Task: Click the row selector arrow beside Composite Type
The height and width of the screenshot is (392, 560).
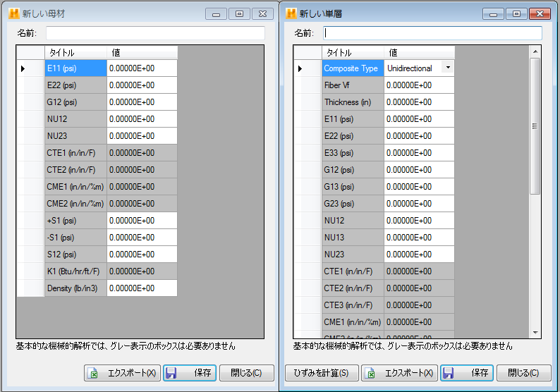Action: [300, 68]
